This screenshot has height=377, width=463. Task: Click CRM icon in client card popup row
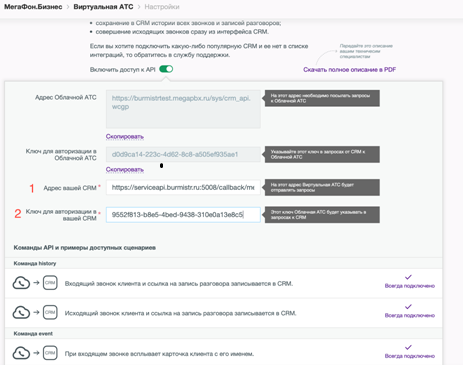pos(50,353)
